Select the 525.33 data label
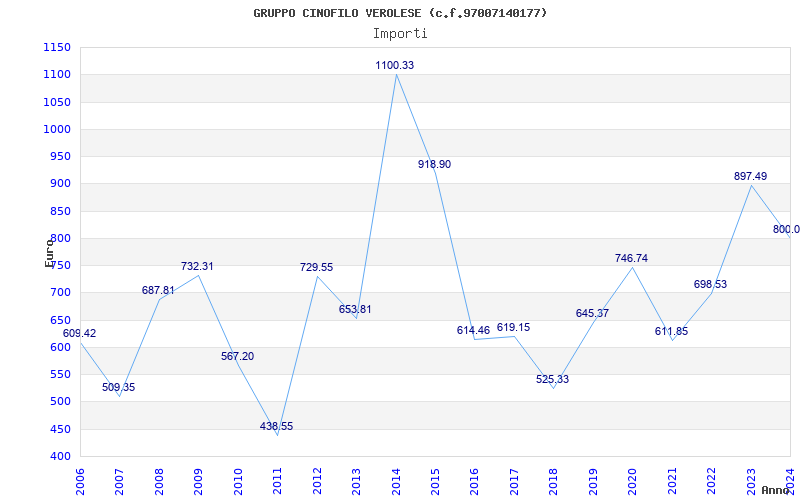This screenshot has width=800, height=500. pos(553,379)
